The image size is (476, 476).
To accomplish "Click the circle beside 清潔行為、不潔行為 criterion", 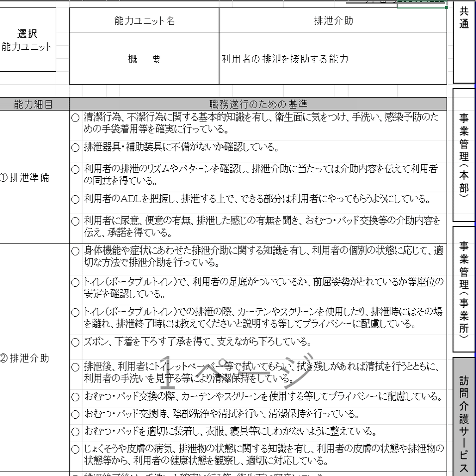I will pos(75,118).
